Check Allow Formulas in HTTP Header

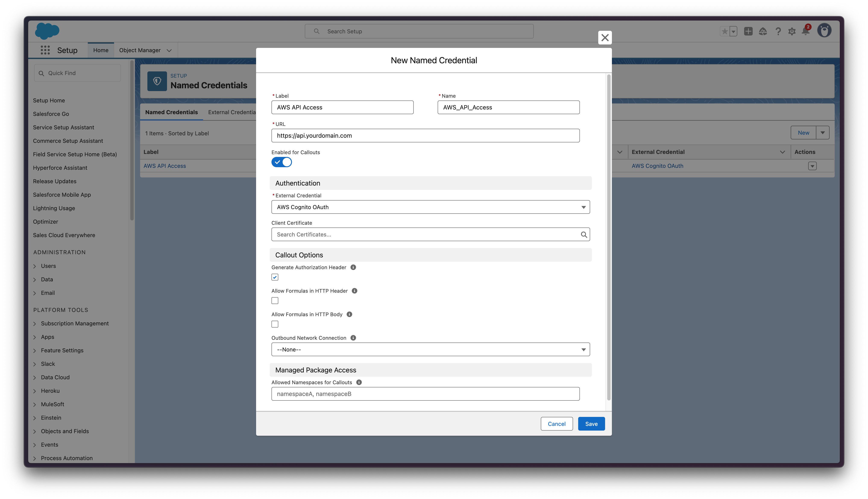point(275,301)
